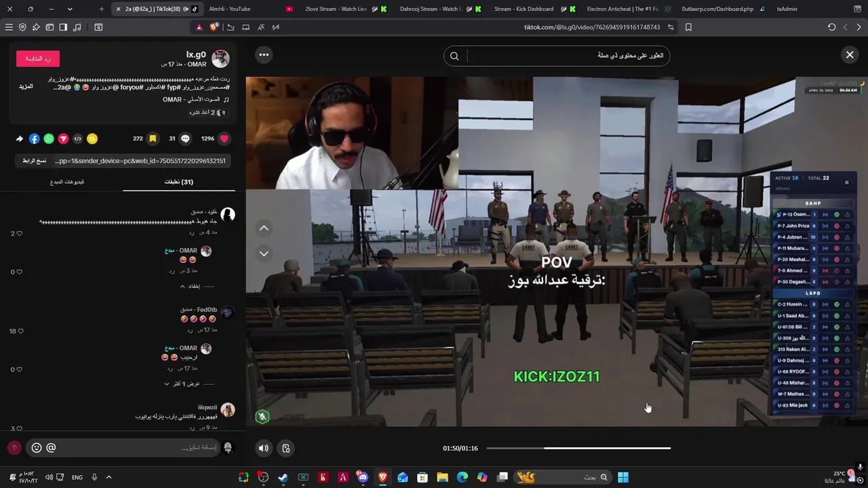Repost video with yellow repost icon
Image resolution: width=868 pixels, height=488 pixels.
click(92, 139)
